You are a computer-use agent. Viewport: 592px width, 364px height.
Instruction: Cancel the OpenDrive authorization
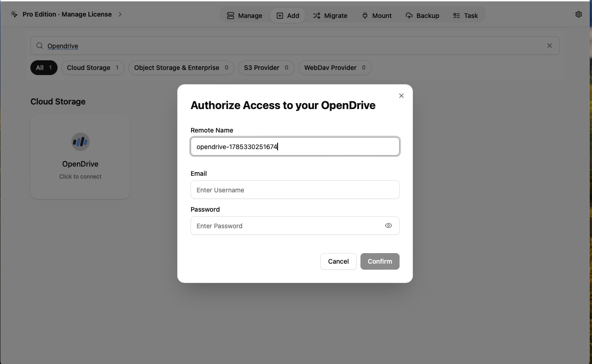(x=338, y=261)
